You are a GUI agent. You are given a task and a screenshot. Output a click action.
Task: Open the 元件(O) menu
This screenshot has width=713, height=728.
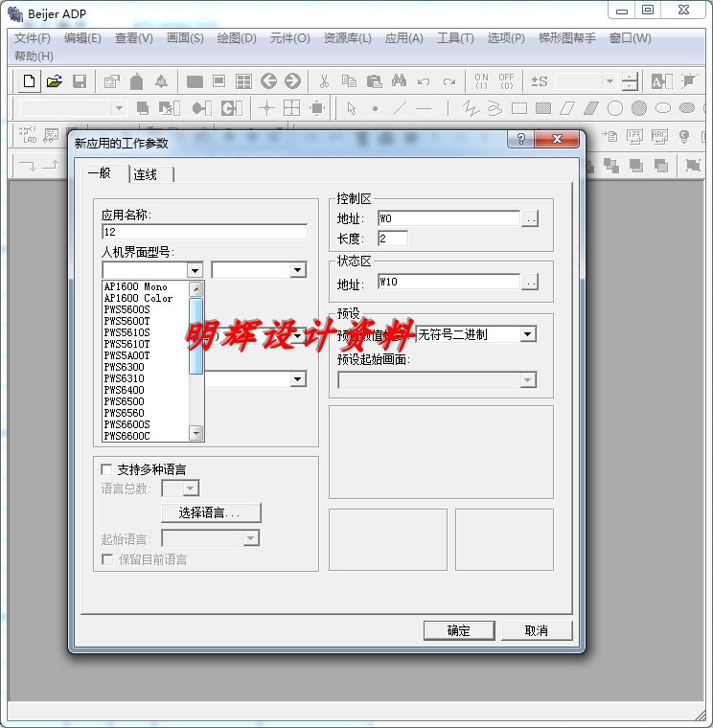[289, 38]
